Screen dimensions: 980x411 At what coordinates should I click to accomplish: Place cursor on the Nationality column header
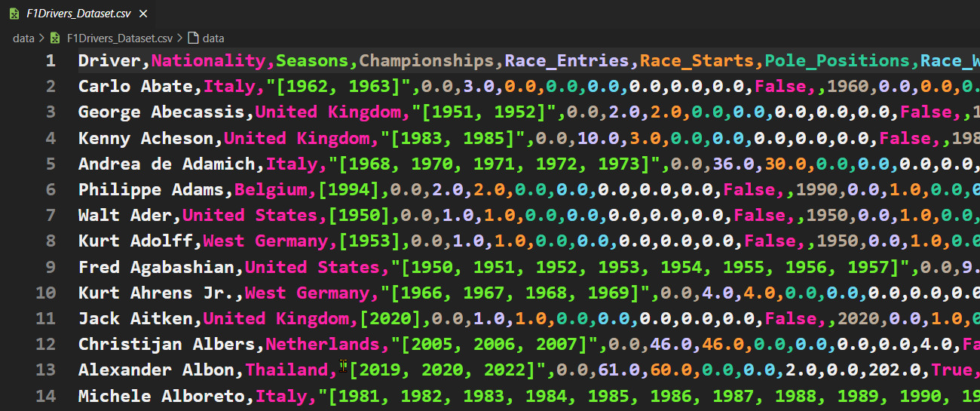click(x=213, y=61)
